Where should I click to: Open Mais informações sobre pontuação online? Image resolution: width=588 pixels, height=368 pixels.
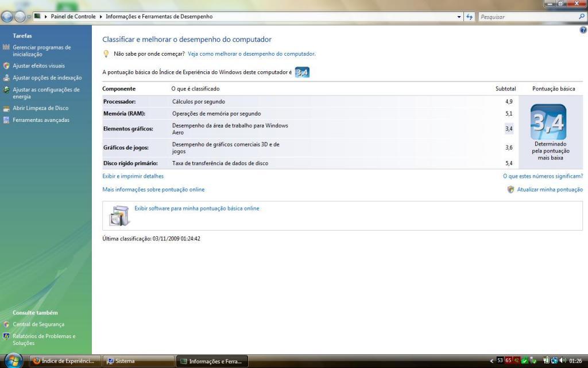click(153, 190)
